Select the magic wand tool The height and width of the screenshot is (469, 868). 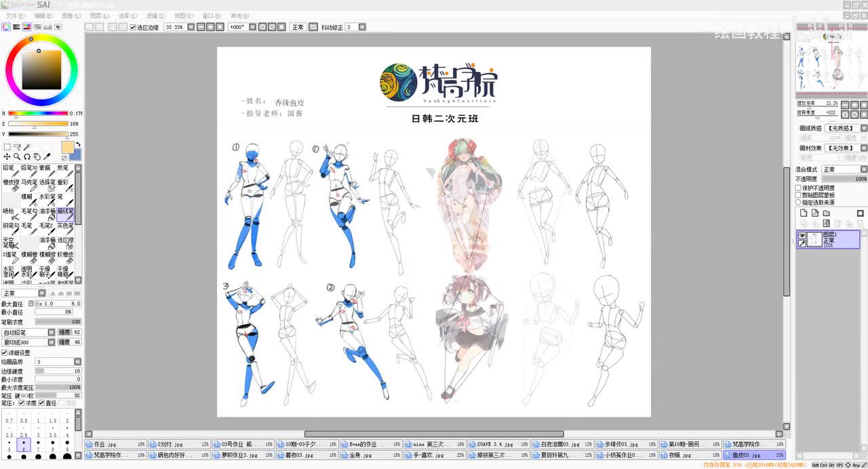[x=27, y=147]
